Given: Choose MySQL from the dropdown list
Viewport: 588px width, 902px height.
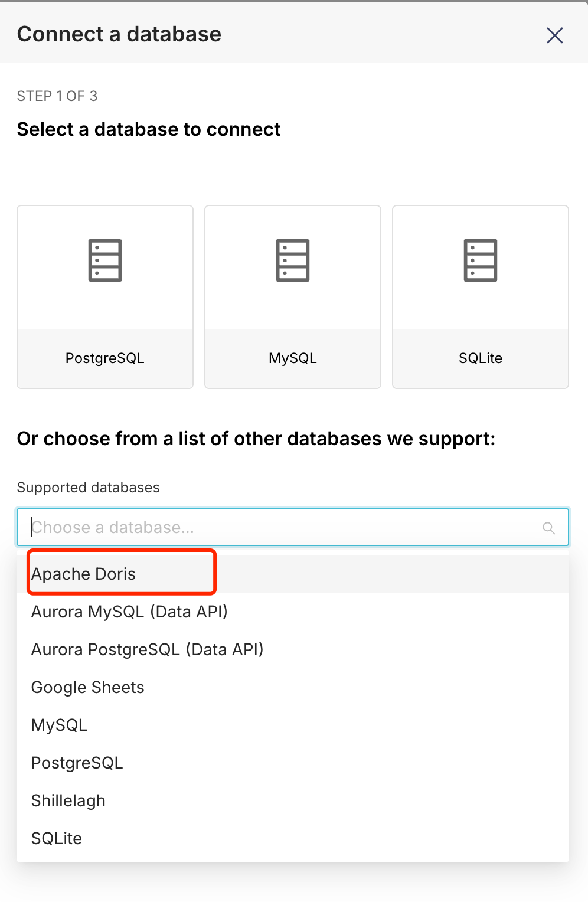Looking at the screenshot, I should click(59, 725).
